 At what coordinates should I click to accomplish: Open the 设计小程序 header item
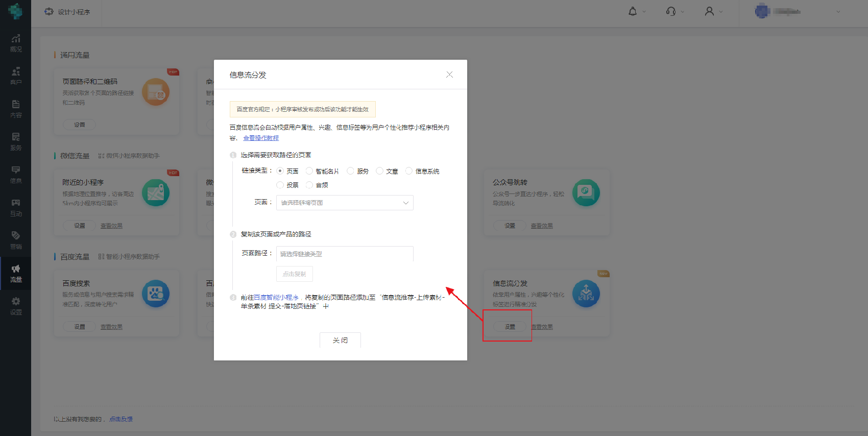click(67, 12)
